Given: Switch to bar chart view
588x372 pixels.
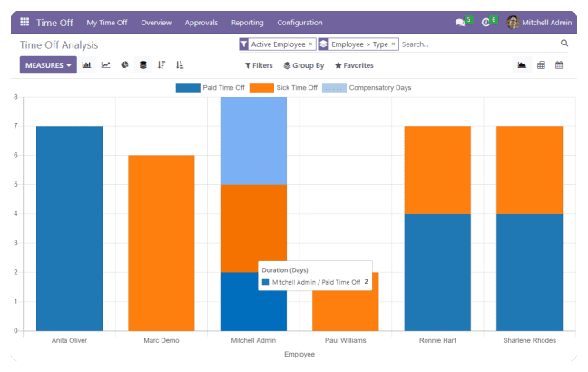Looking at the screenshot, I should 87,65.
